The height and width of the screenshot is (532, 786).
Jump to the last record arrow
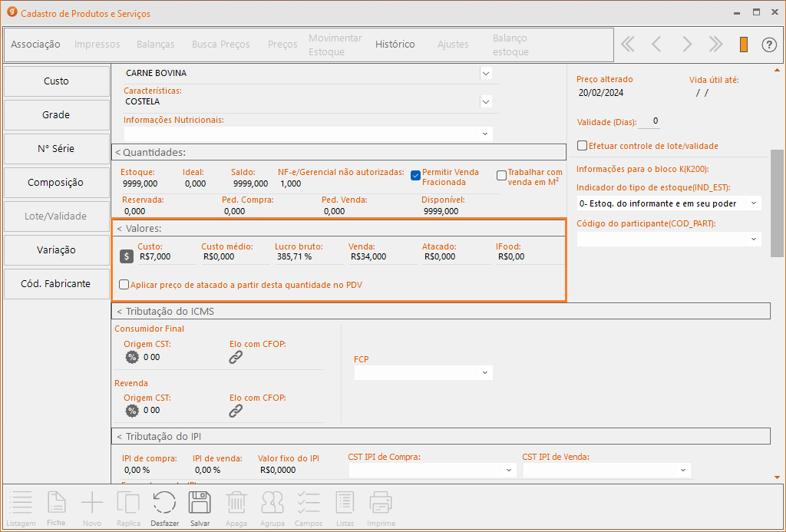[716, 45]
